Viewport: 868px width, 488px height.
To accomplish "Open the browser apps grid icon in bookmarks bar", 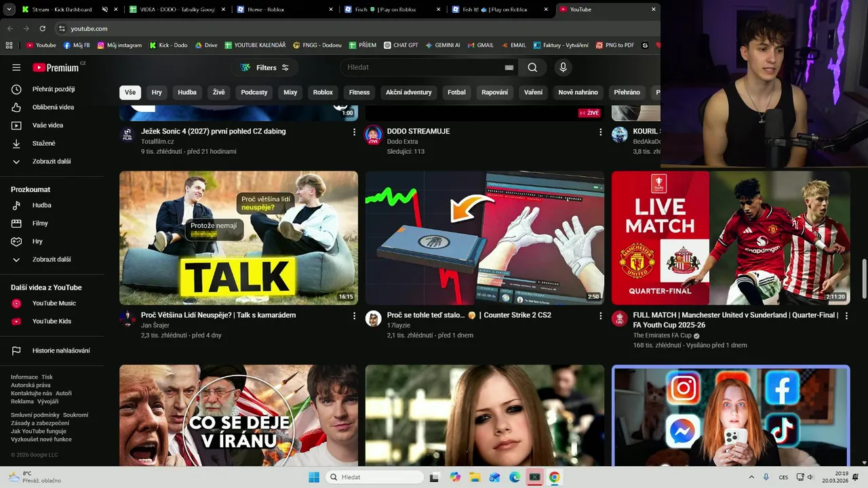I will (9, 45).
